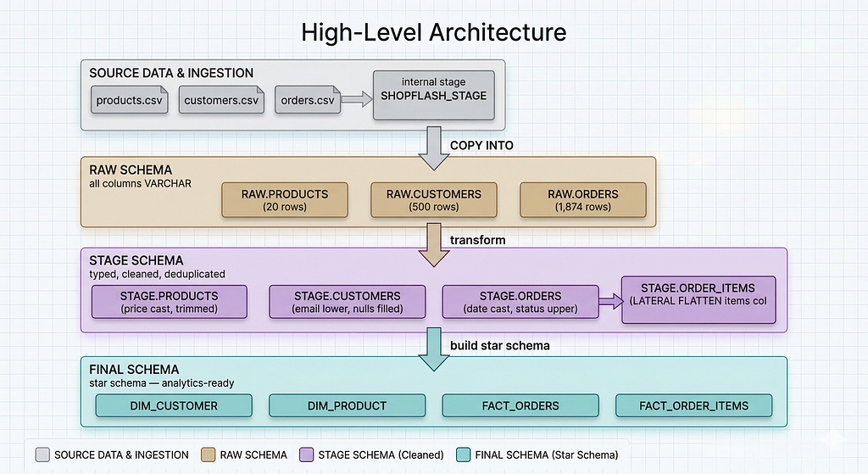
Task: Click the build star schema label
Action: click(500, 345)
